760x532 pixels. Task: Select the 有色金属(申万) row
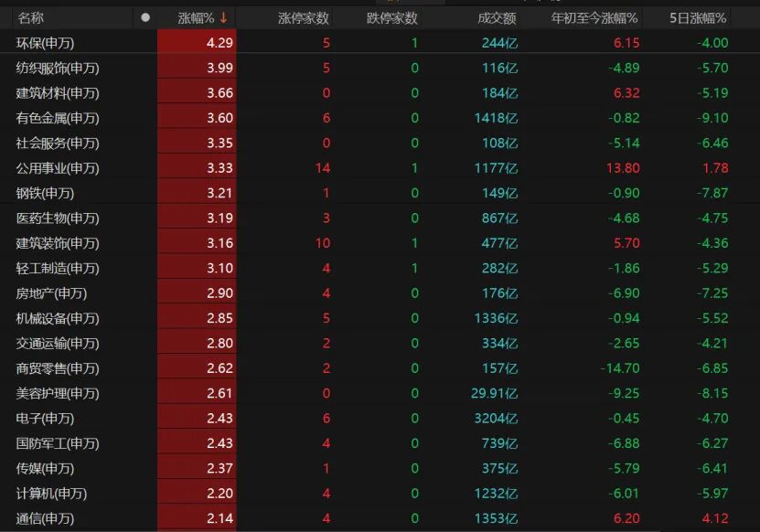coord(380,118)
